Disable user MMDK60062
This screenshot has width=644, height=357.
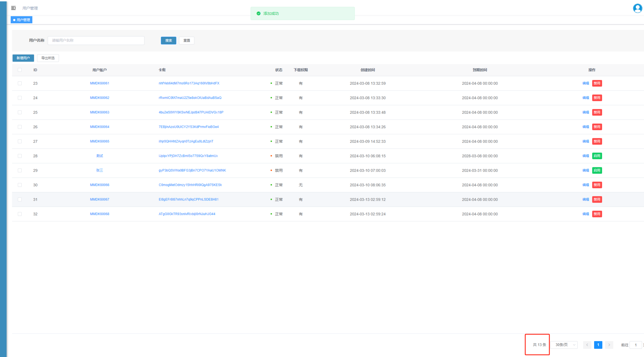point(597,98)
